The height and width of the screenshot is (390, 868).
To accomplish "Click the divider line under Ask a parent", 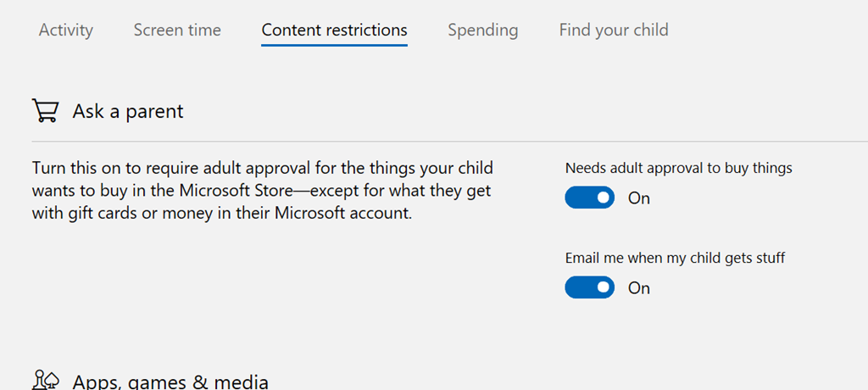I will 449,141.
